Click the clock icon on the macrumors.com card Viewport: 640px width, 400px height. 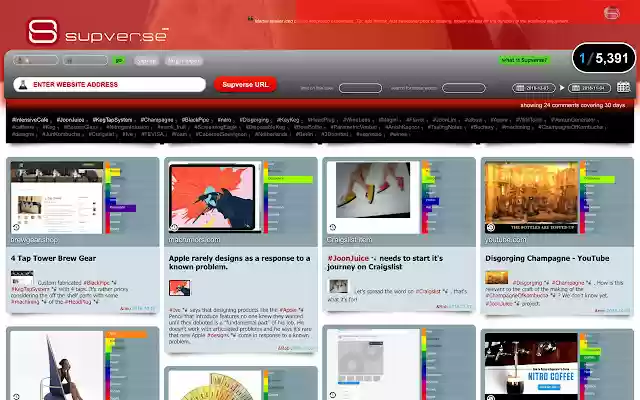coord(174,227)
